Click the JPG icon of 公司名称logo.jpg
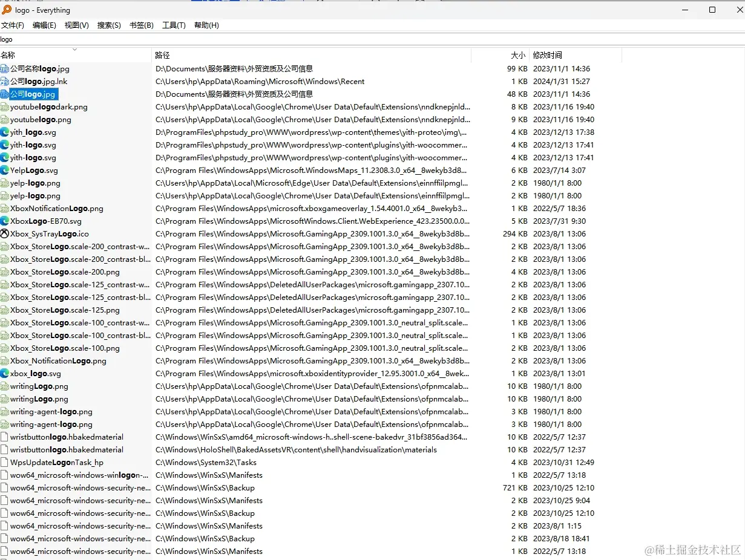This screenshot has height=560, width=745. (5, 69)
